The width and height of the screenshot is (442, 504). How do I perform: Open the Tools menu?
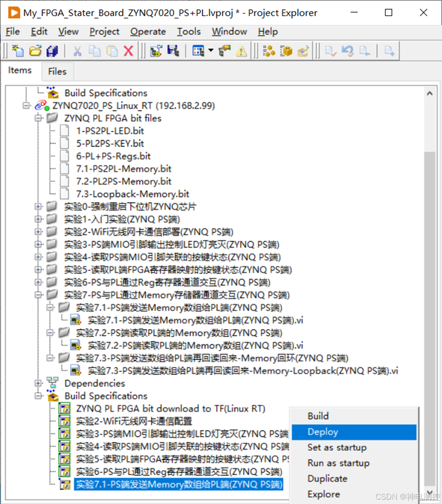click(x=189, y=31)
